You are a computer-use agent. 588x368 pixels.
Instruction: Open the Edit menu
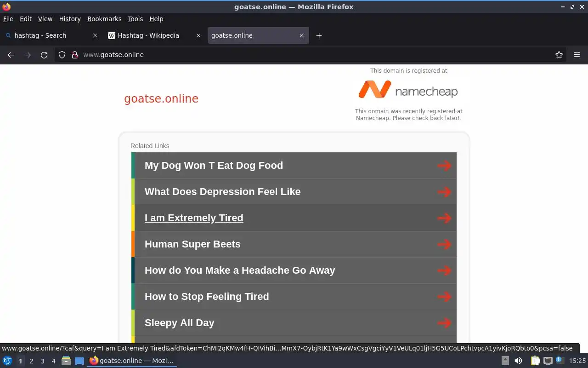click(26, 19)
